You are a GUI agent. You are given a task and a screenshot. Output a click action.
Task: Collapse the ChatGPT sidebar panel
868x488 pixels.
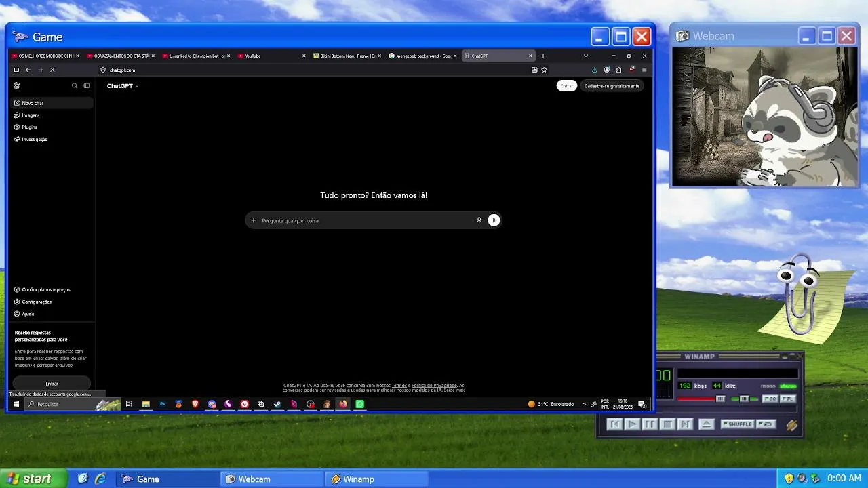point(87,86)
